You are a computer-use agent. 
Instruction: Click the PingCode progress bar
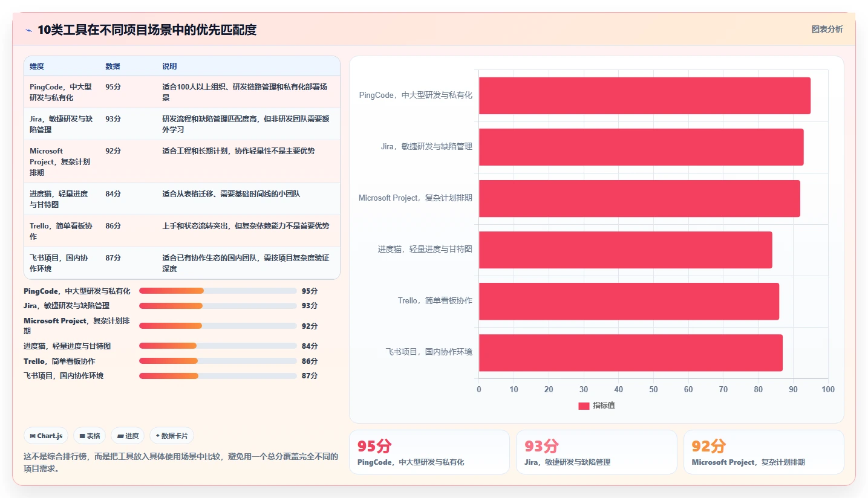pos(218,291)
